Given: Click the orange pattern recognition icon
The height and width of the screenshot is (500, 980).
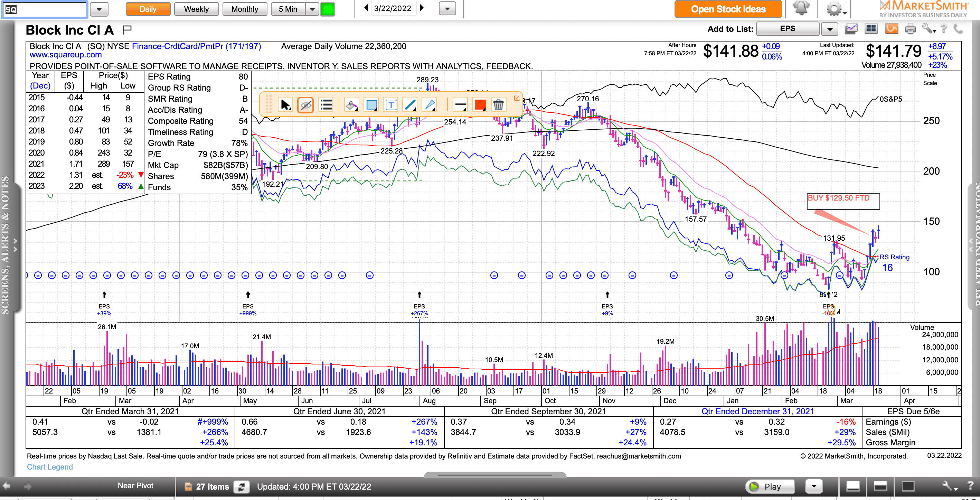Looking at the screenshot, I should (x=892, y=29).
